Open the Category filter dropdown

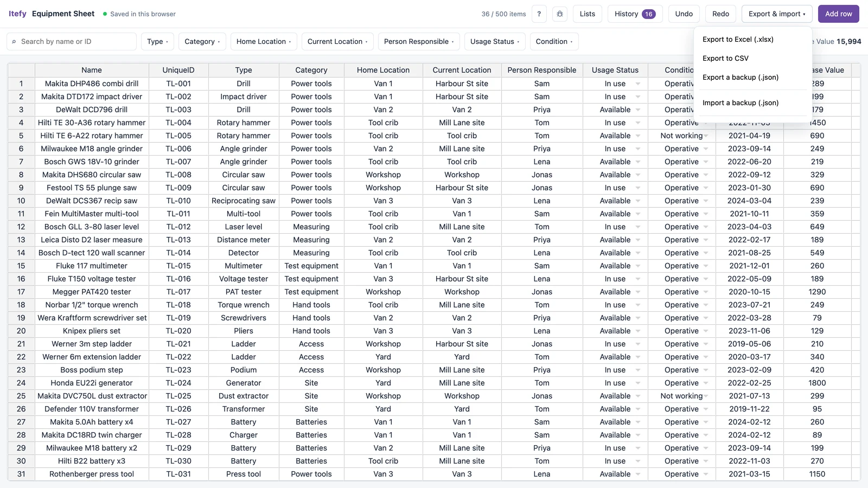click(202, 42)
